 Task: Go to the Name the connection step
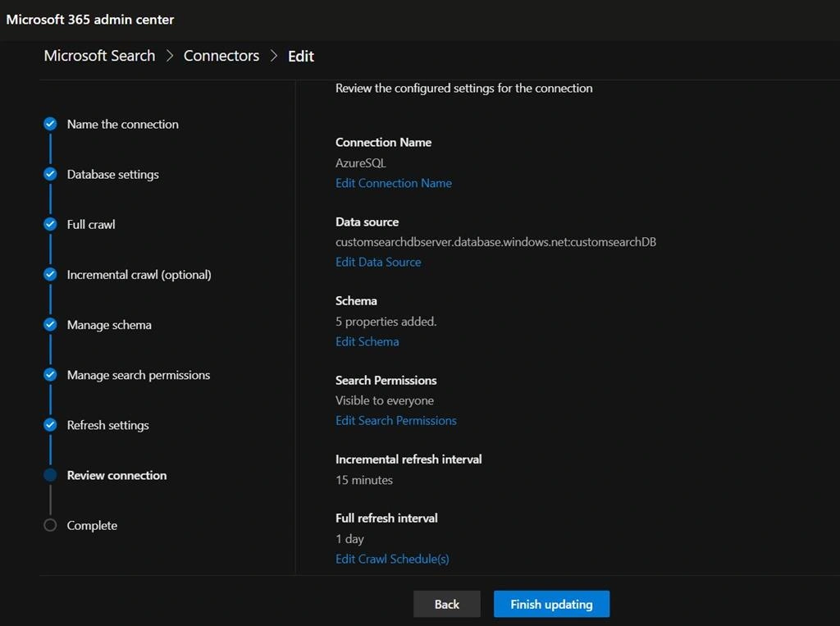[x=123, y=125]
